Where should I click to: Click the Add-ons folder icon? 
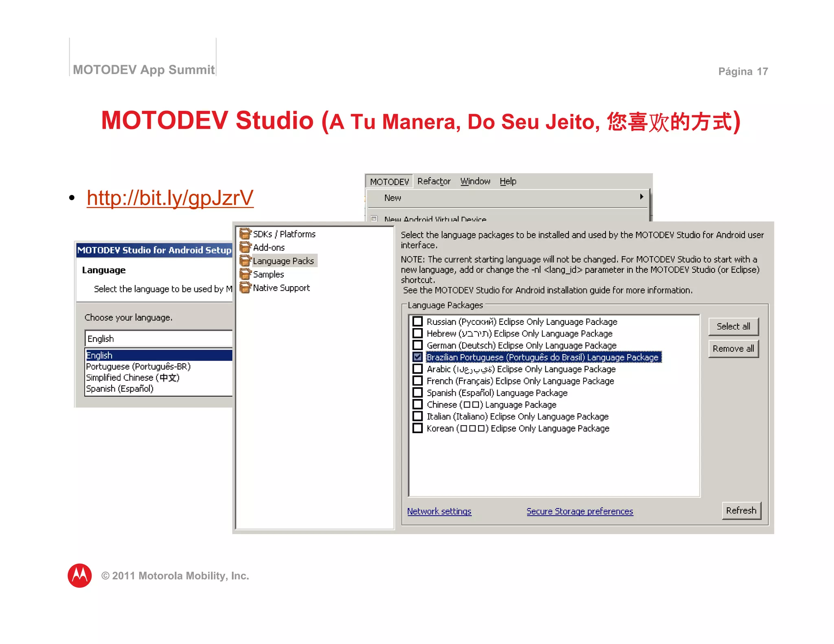245,247
